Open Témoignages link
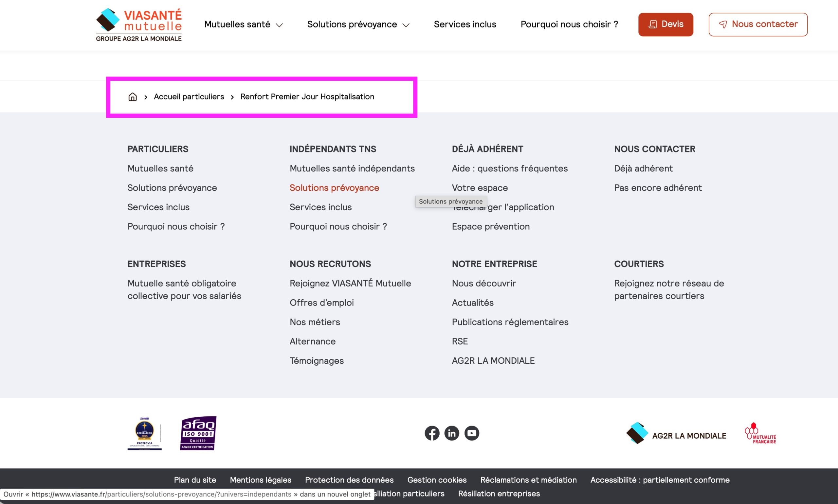This screenshot has height=504, width=838. (x=317, y=361)
